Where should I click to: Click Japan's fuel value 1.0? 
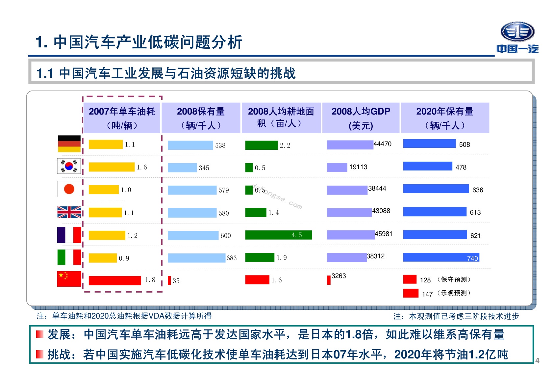(x=126, y=190)
